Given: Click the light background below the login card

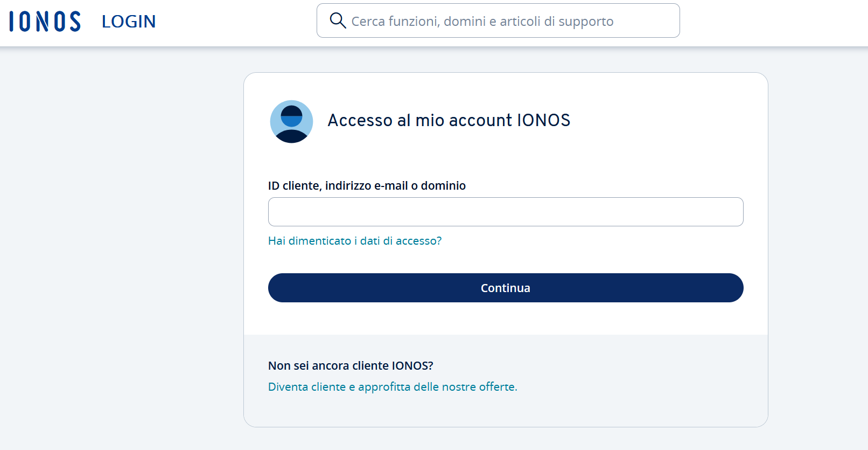Looking at the screenshot, I should (x=506, y=439).
